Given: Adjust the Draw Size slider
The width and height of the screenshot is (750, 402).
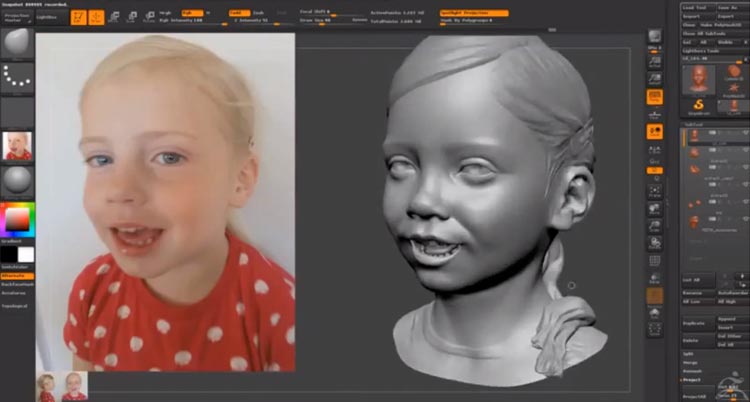Looking at the screenshot, I should tap(325, 21).
